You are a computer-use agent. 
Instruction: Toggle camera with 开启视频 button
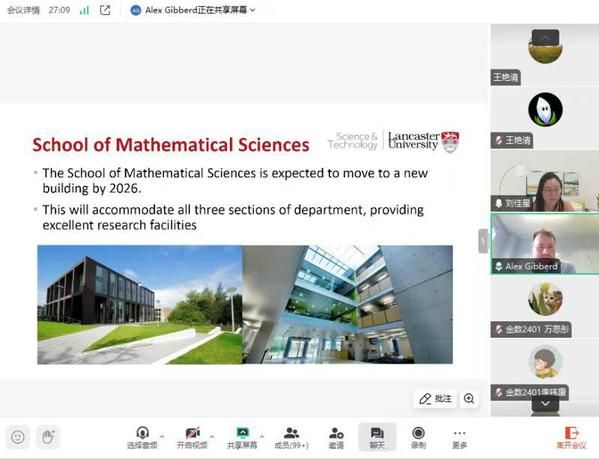click(192, 437)
